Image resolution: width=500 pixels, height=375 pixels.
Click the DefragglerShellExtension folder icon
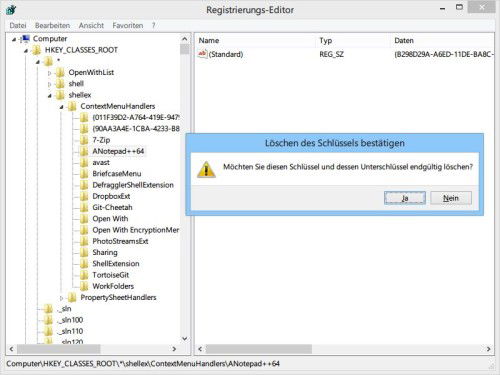tap(84, 185)
